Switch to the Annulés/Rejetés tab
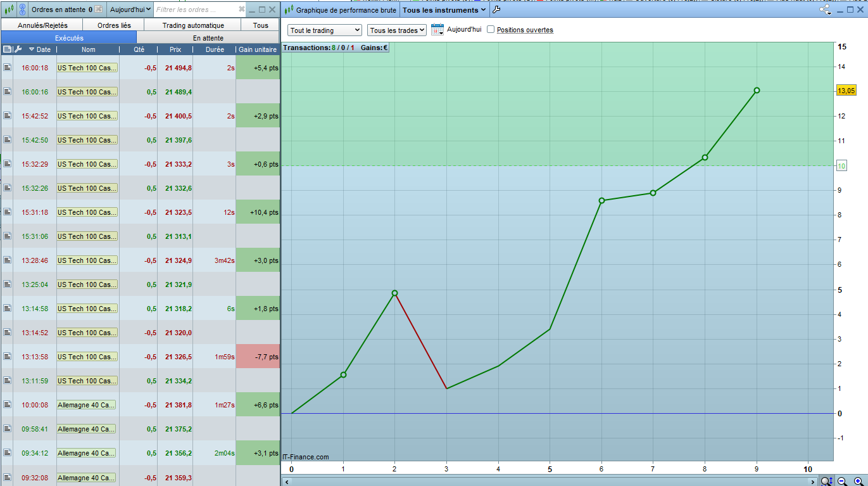 point(43,25)
